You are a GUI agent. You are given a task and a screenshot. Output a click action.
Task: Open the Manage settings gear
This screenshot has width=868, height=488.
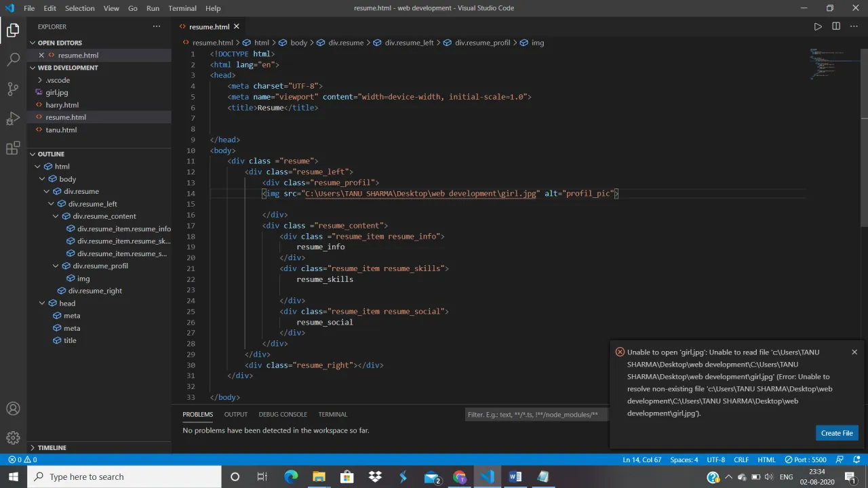(x=13, y=438)
